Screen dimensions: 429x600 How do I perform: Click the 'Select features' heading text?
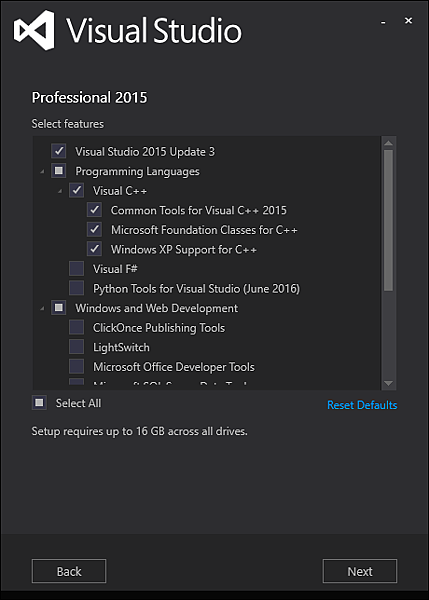click(68, 124)
